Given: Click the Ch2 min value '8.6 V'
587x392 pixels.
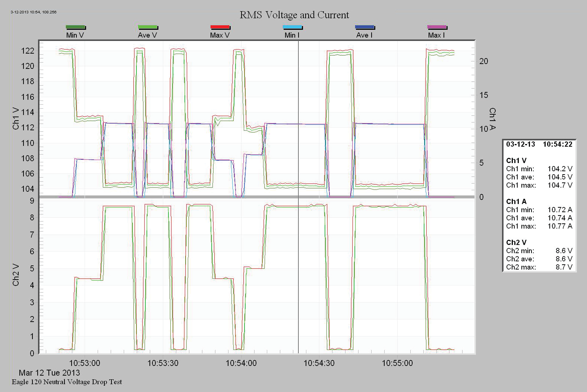Looking at the screenshot, I should [x=564, y=251].
